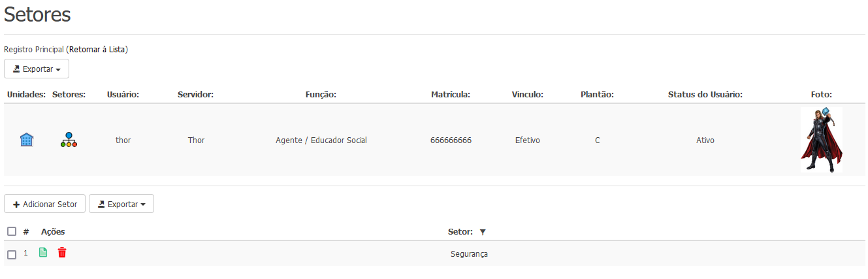
Task: Click the Adicionar Setor button
Action: coord(44,204)
